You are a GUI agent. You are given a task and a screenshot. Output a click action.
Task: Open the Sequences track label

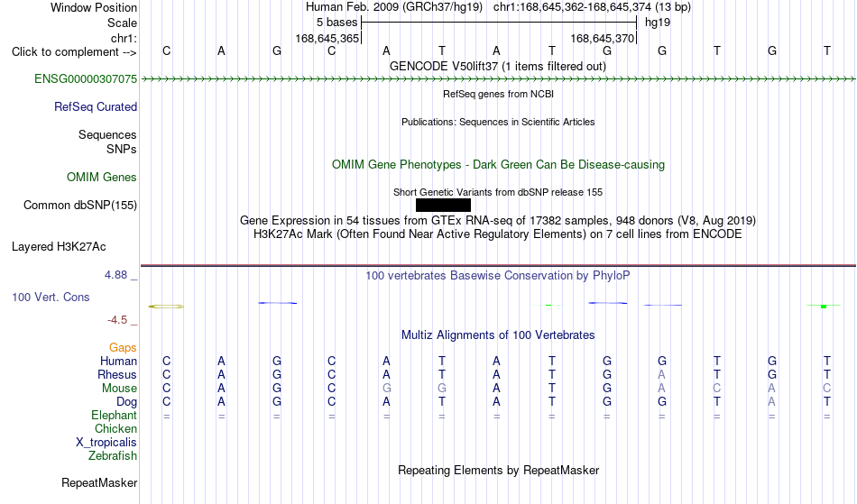pos(107,135)
